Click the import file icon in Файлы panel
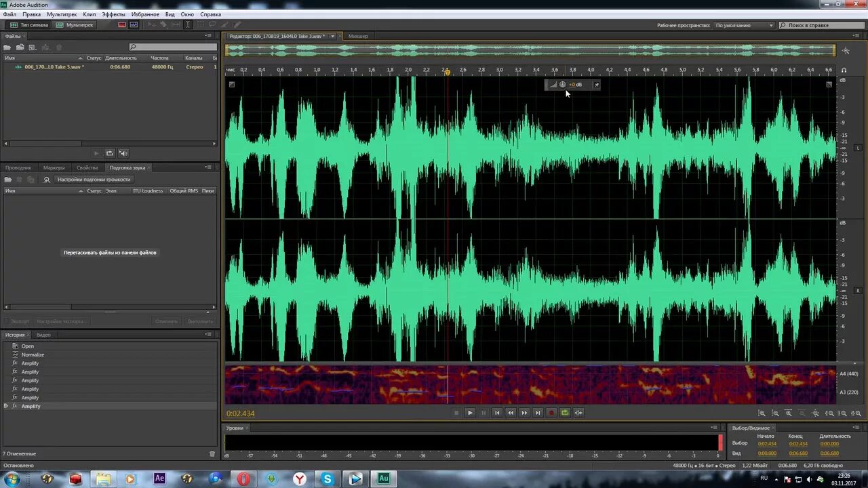The width and height of the screenshot is (868, 488). click(x=20, y=47)
